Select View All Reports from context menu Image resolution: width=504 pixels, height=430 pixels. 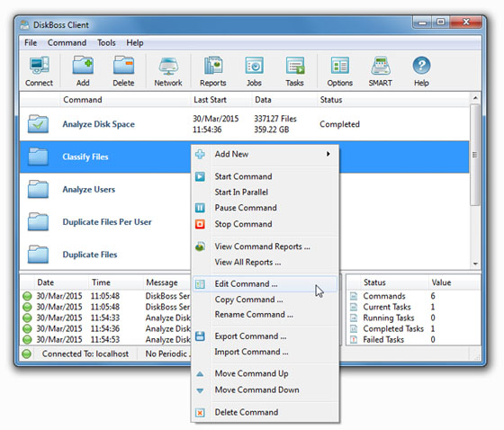tap(265, 263)
